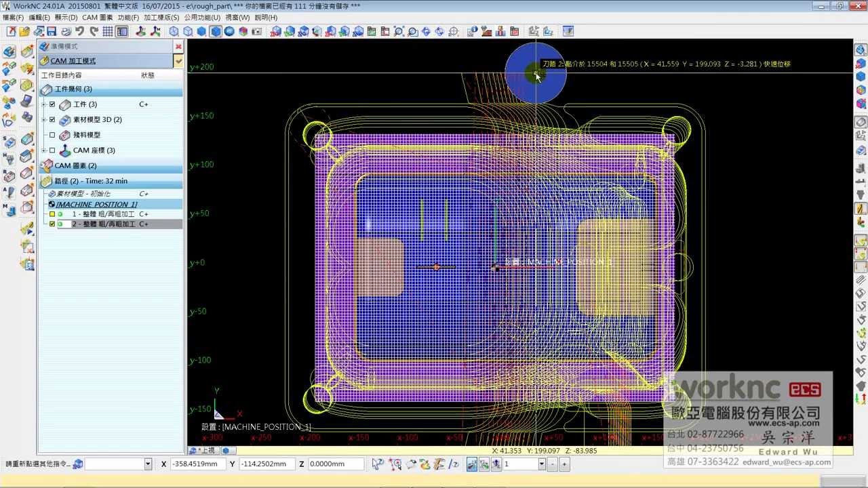The image size is (868, 488).
Task: Click the blue sphere rendering icon
Action: [x=229, y=31]
